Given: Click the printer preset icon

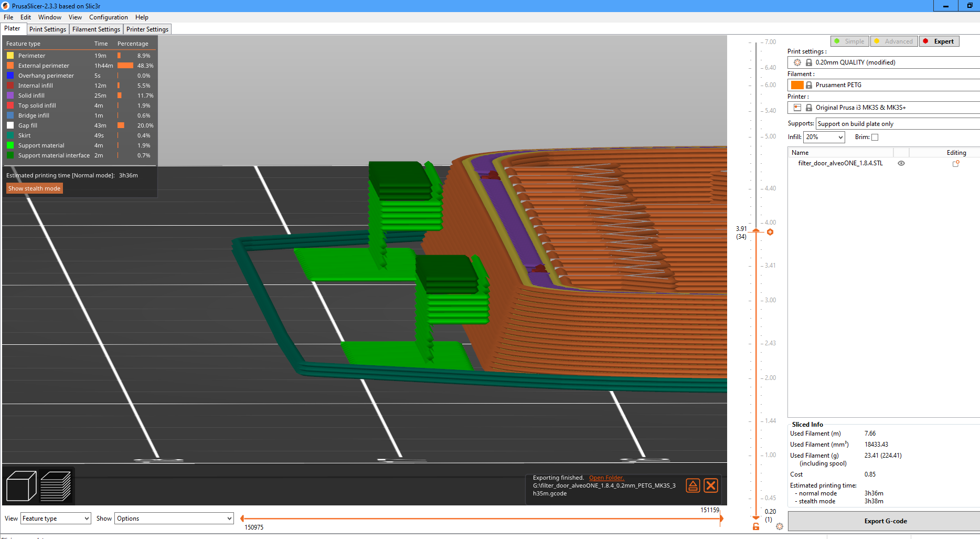Looking at the screenshot, I should pos(797,108).
